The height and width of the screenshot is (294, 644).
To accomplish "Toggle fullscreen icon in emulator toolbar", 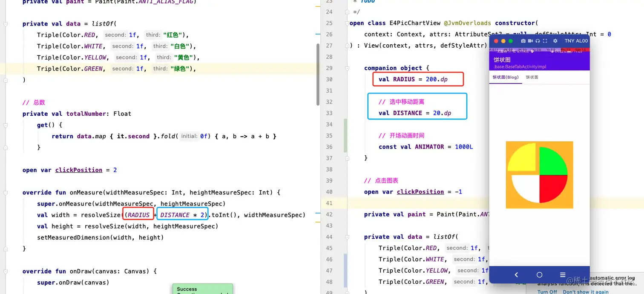I will coord(545,41).
